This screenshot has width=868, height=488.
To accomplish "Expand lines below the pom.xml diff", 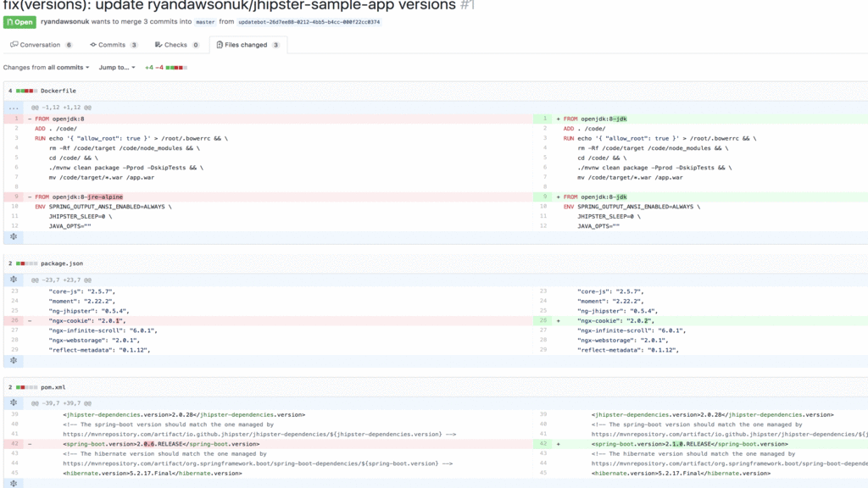I will [x=14, y=483].
